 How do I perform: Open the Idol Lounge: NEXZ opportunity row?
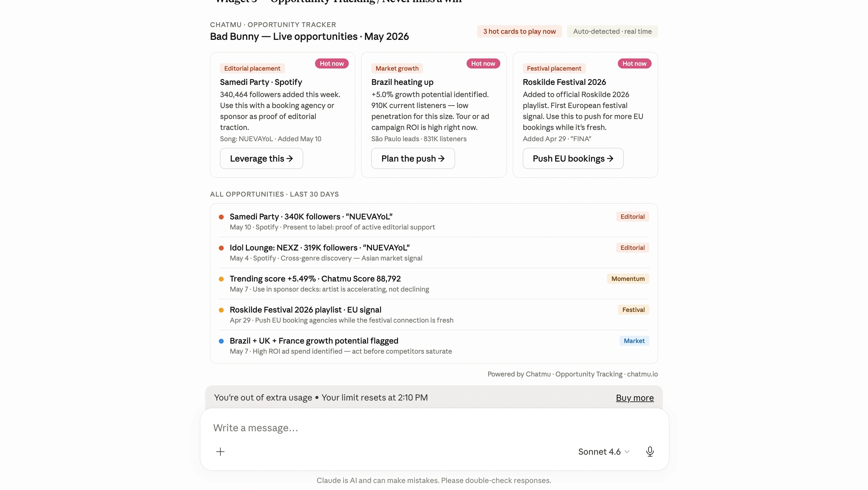pos(434,252)
